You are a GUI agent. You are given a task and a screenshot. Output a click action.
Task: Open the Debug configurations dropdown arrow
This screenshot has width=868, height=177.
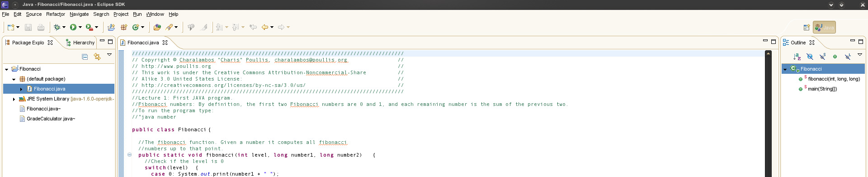[64, 27]
